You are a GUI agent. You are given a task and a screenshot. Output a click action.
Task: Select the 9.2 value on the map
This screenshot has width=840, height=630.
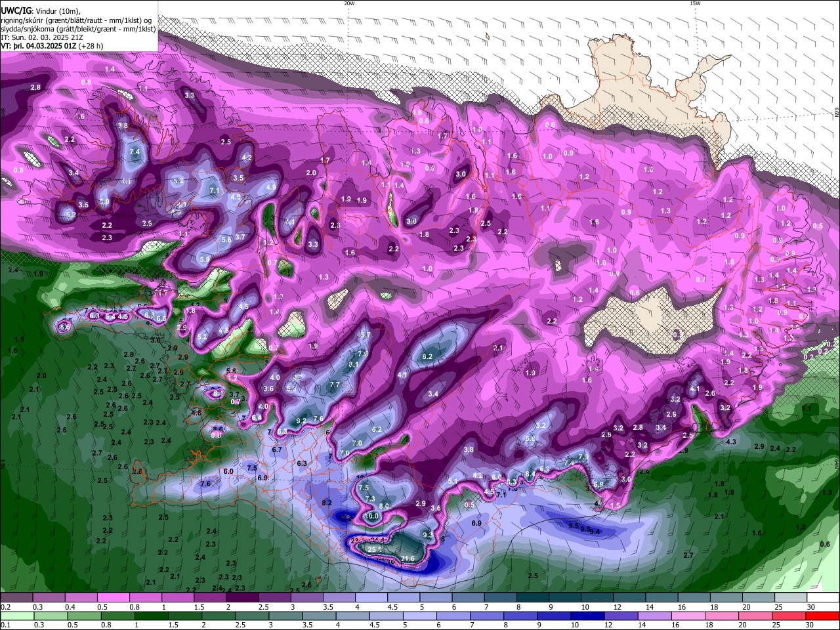pyautogui.click(x=302, y=421)
